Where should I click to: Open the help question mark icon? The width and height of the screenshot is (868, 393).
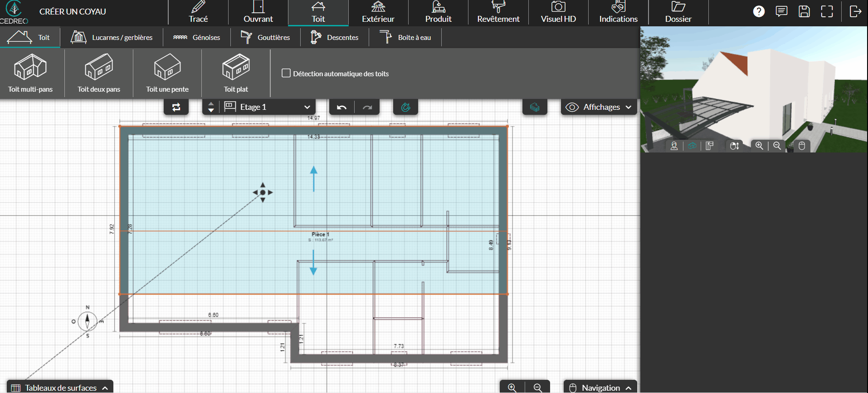pyautogui.click(x=759, y=11)
